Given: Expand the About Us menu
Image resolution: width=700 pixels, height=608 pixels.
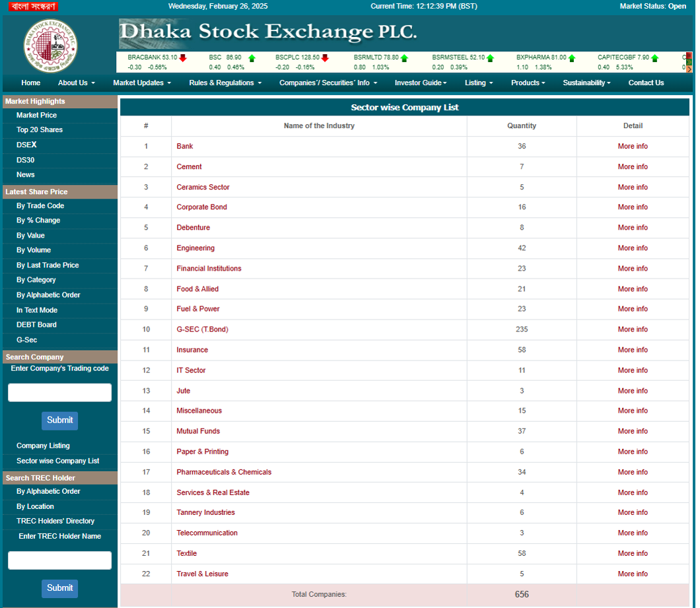Looking at the screenshot, I should pos(77,83).
